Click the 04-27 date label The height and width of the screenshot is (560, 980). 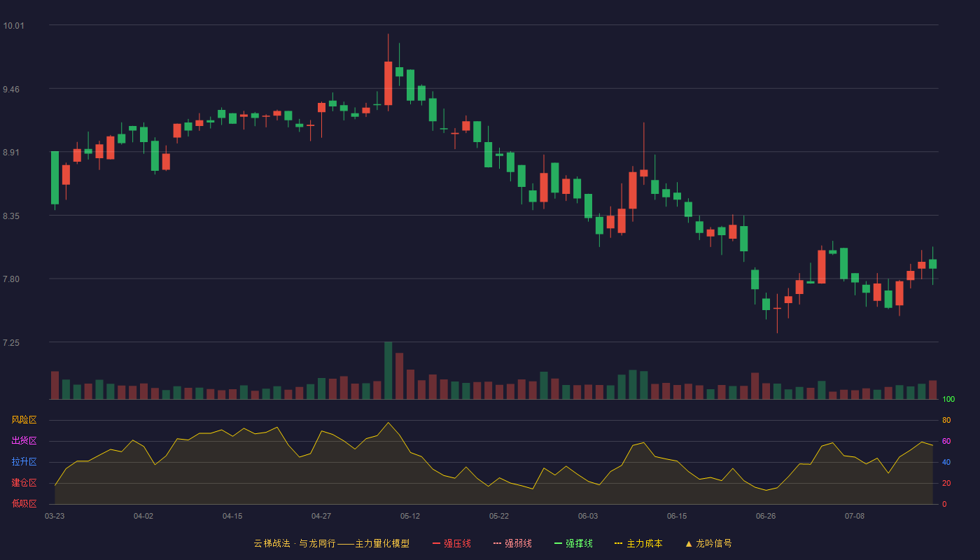point(321,516)
